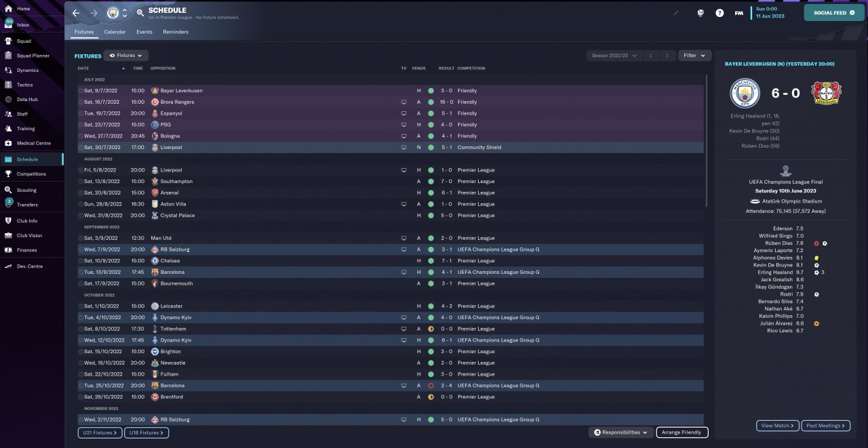This screenshot has width=868, height=448.
Task: Open the Tactics screen
Action: tap(24, 85)
